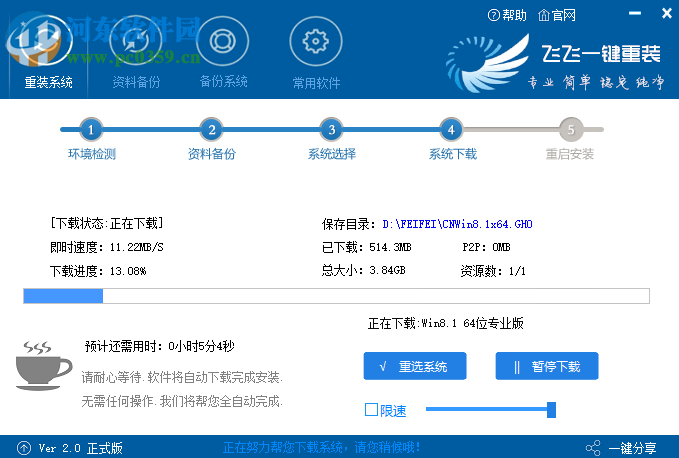Click the 无需任何操作 hint line
This screenshot has width=679, height=458.
point(182,401)
